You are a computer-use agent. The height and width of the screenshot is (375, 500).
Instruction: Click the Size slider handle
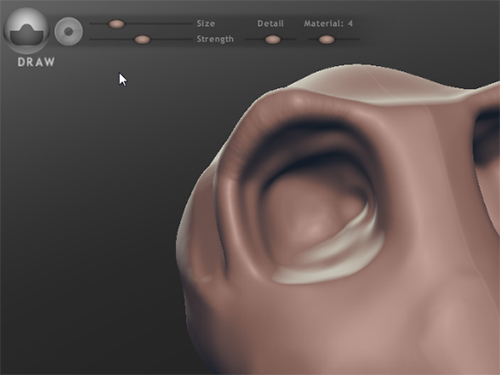click(116, 24)
